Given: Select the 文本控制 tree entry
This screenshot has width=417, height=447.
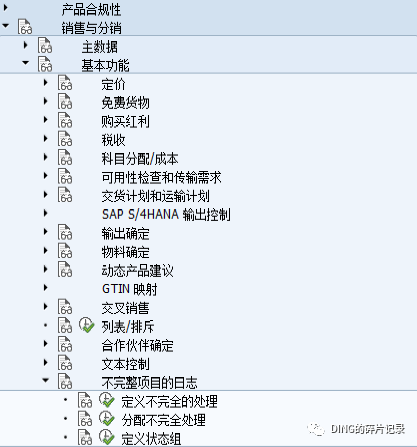Looking at the screenshot, I should 125,364.
